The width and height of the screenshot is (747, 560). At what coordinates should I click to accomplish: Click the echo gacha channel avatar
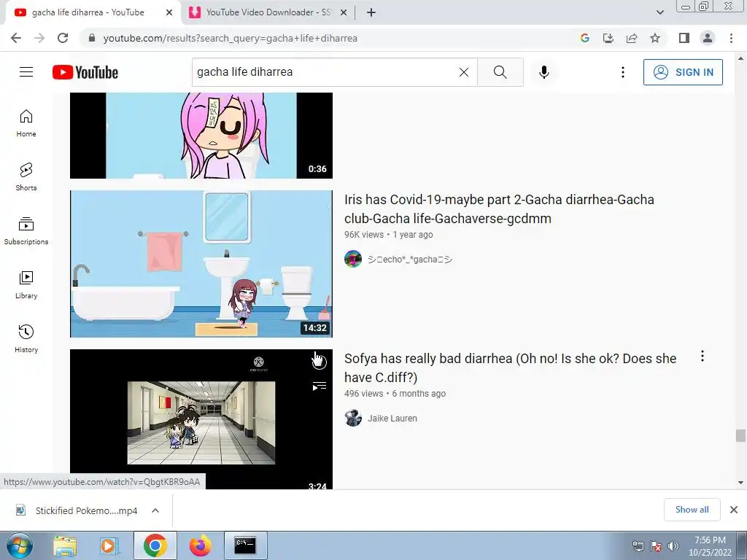click(x=353, y=259)
